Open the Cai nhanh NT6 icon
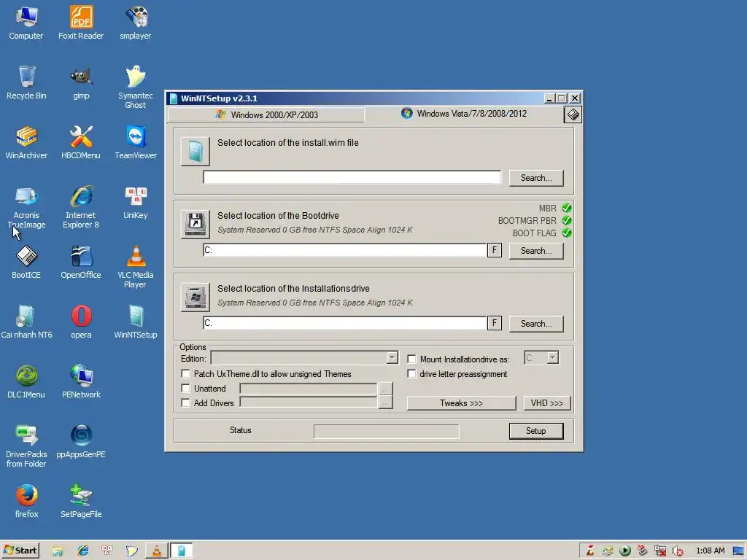Viewport: 747px width, 560px height. click(x=26, y=322)
